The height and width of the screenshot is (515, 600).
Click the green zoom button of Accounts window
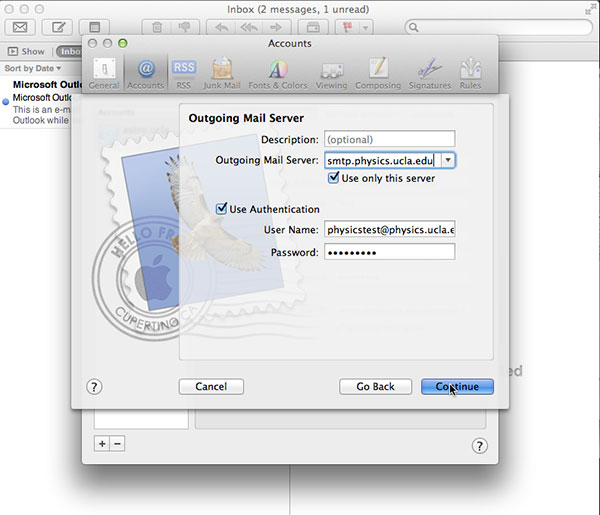[122, 43]
